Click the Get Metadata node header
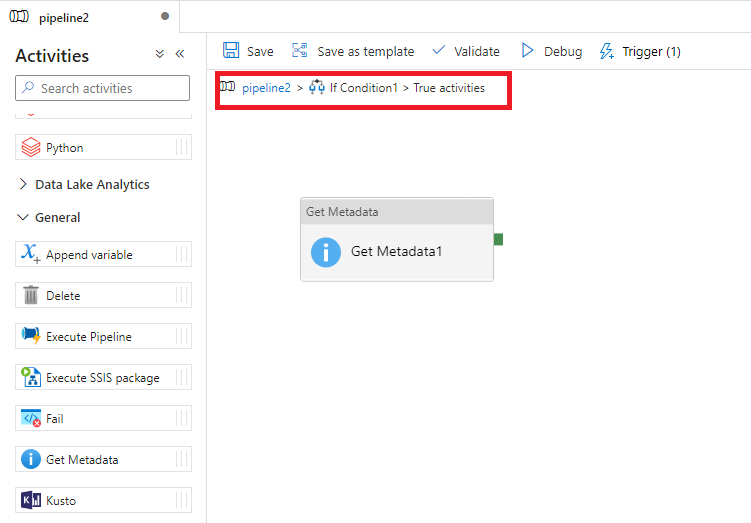 [x=397, y=211]
